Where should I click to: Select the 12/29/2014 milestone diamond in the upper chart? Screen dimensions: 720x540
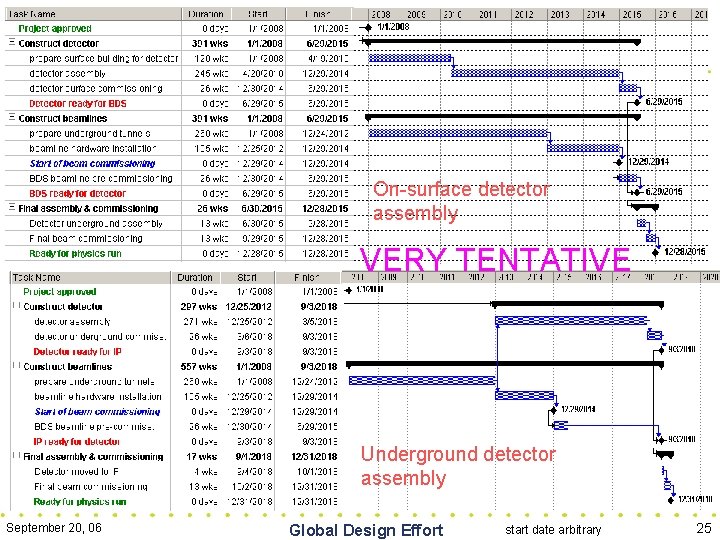tap(619, 162)
